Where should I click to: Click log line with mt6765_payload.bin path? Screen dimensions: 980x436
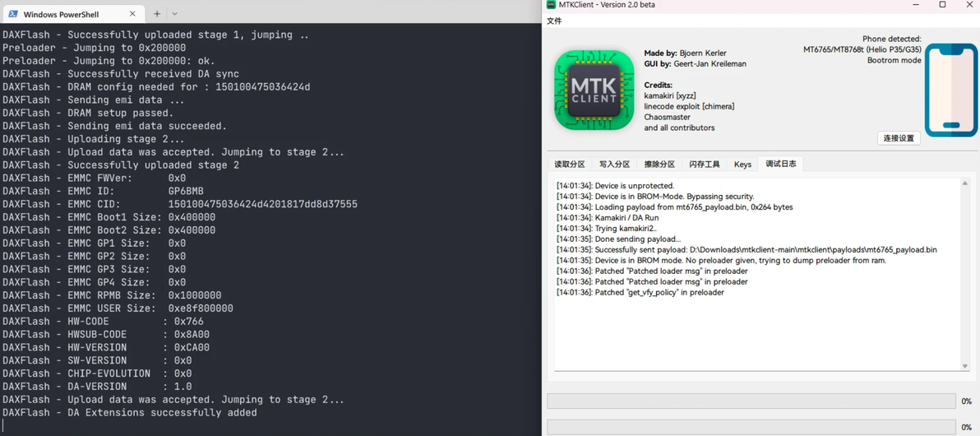747,249
